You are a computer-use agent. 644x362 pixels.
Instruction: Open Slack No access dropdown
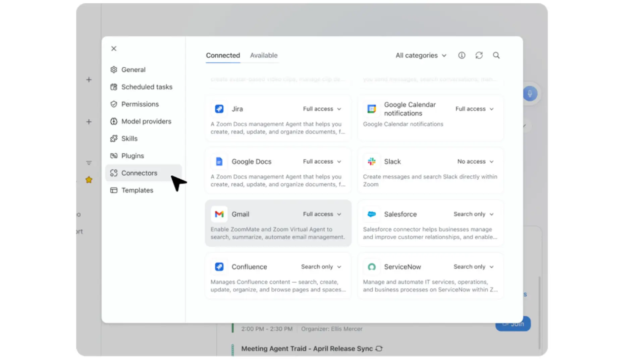click(476, 162)
